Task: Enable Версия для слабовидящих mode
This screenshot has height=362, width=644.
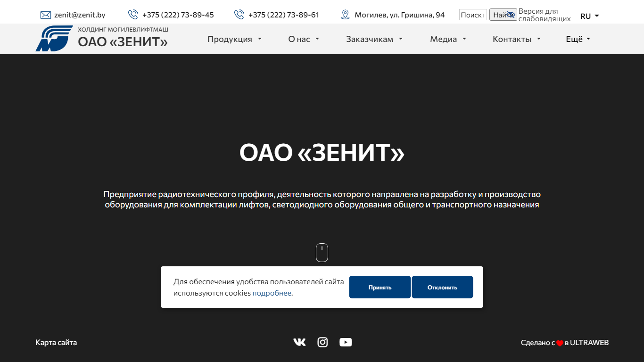Action: coord(545,15)
